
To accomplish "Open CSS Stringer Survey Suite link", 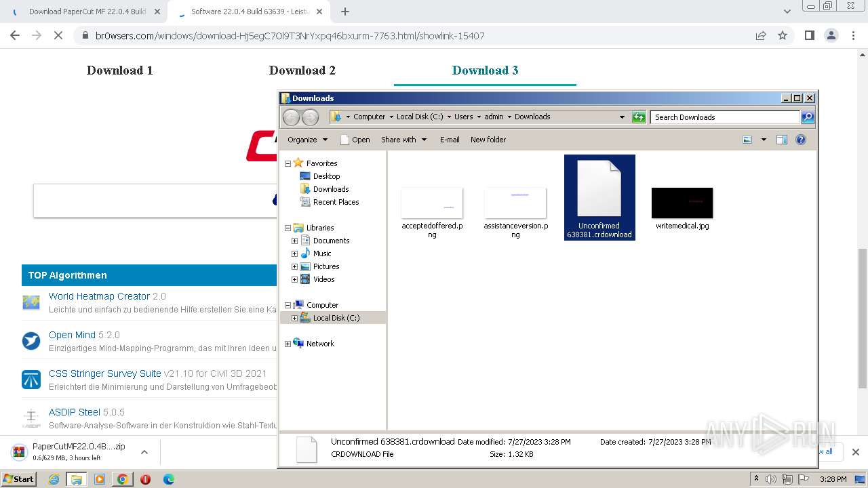I will point(105,373).
